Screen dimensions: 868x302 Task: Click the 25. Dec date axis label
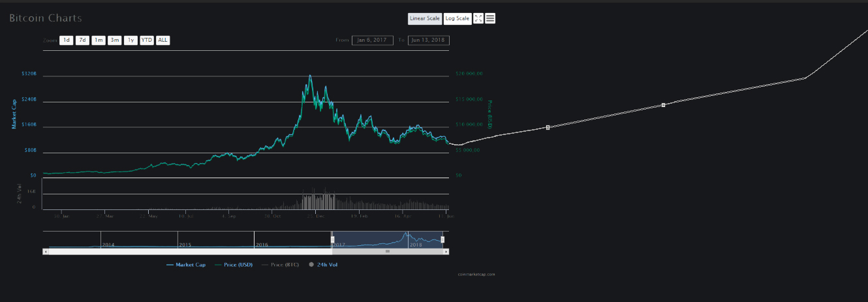[317, 215]
